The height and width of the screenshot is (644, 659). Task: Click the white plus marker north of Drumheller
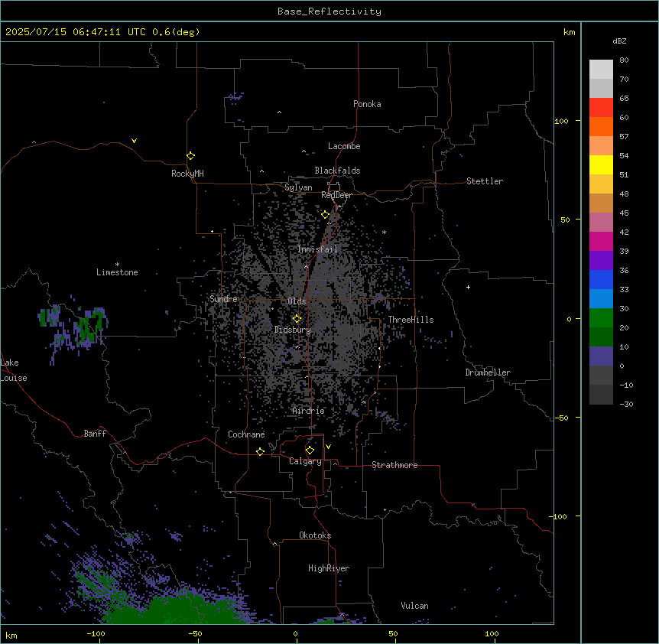coord(468,287)
